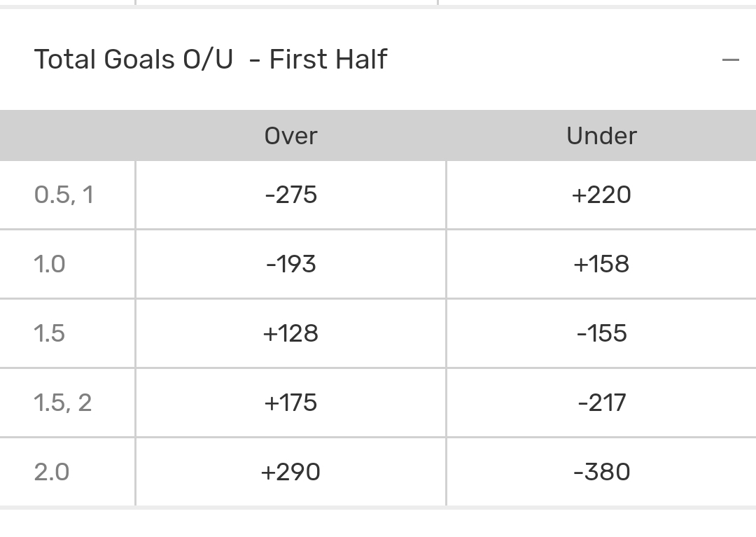Click the 1.0 line label
756x537 pixels.
(50, 264)
